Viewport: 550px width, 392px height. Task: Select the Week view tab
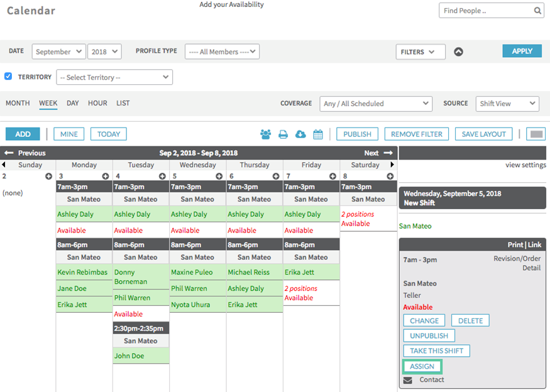tap(48, 103)
